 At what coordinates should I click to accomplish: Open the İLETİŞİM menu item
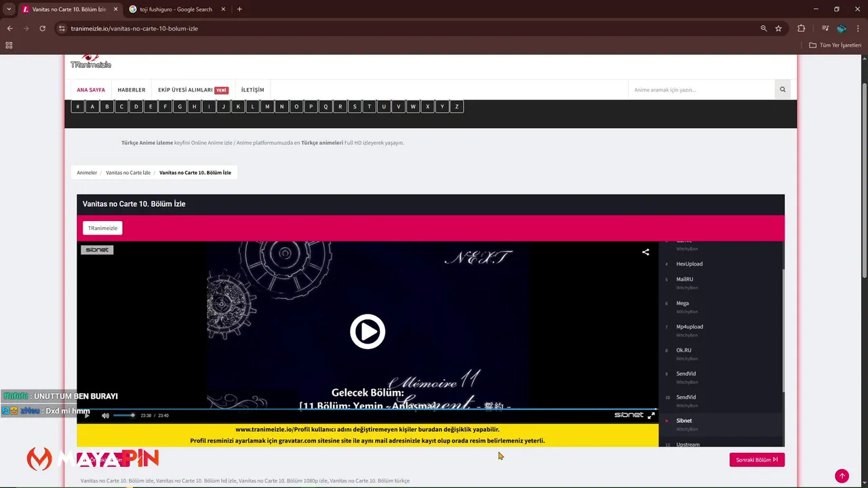pos(253,89)
